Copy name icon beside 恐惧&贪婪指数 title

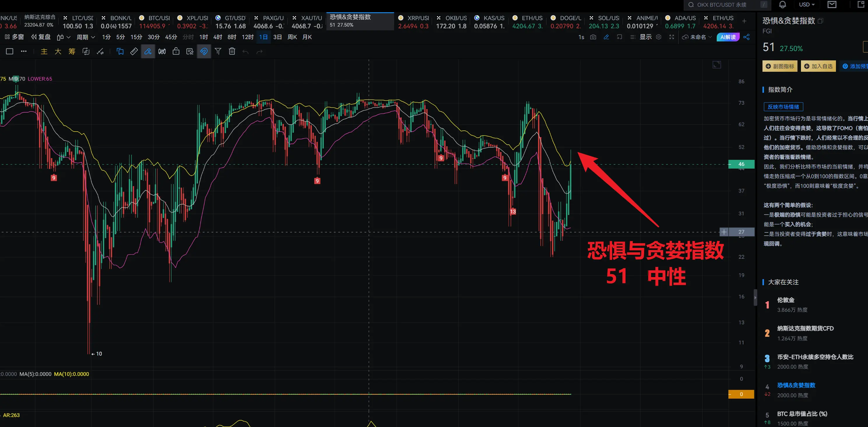(x=820, y=21)
